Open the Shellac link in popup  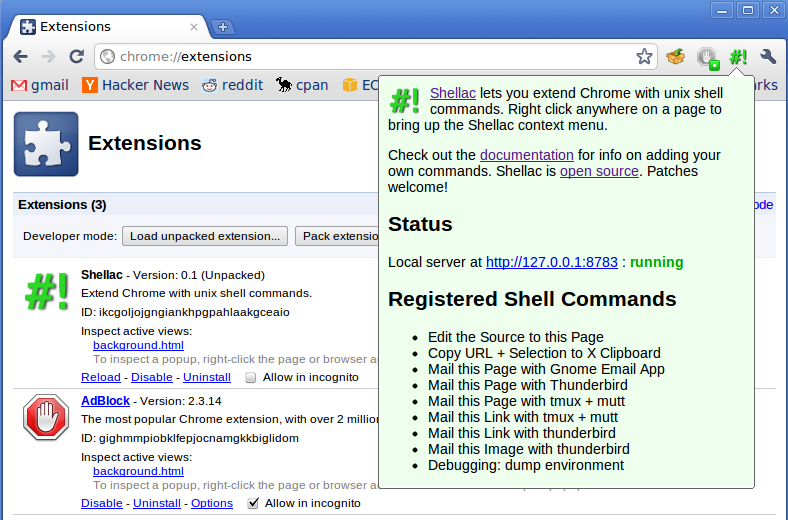453,93
